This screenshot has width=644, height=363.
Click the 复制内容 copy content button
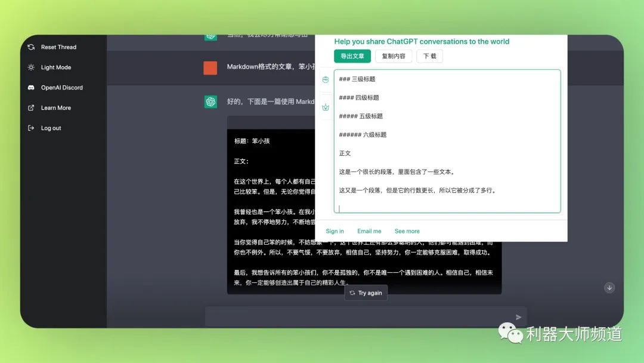(x=394, y=56)
